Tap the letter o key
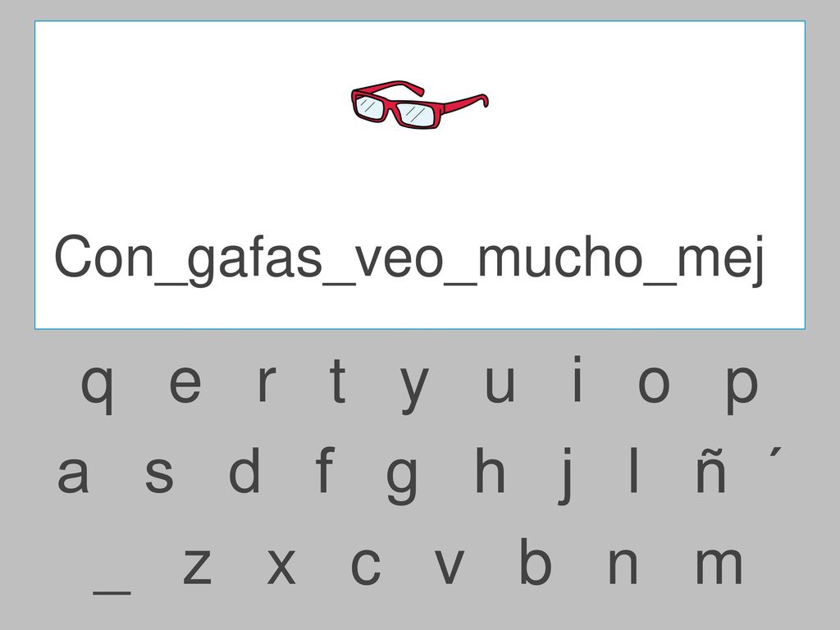 [x=654, y=384]
